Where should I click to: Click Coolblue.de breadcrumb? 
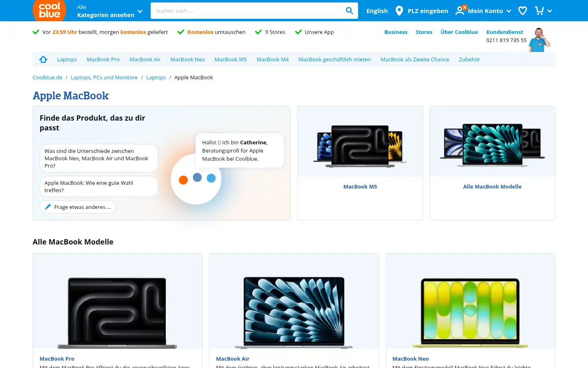click(x=47, y=77)
